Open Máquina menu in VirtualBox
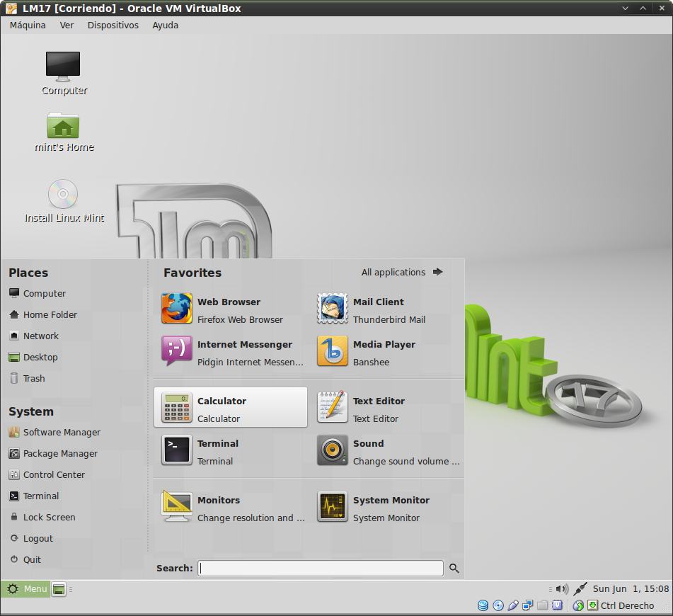The image size is (673, 616). tap(28, 25)
